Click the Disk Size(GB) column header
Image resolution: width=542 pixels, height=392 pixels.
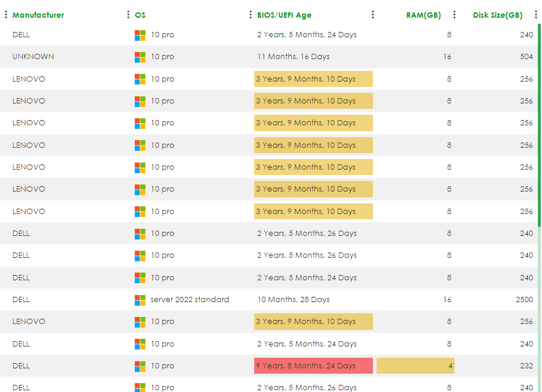pyautogui.click(x=497, y=15)
